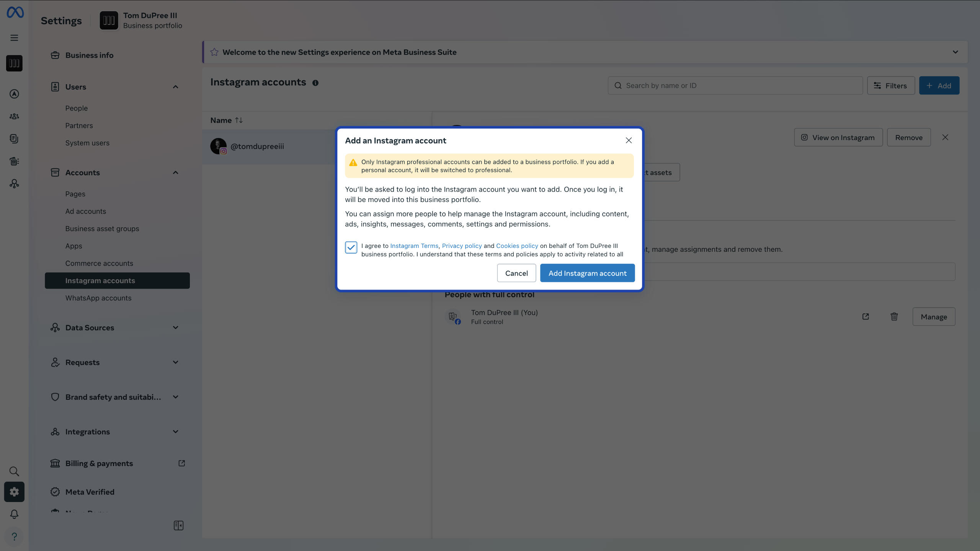The image size is (980, 551).
Task: Expand the Data Sources section
Action: click(175, 328)
